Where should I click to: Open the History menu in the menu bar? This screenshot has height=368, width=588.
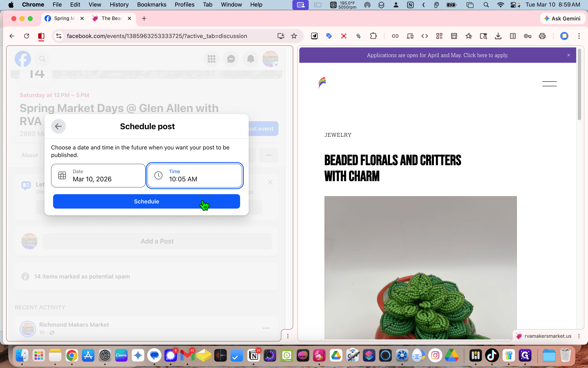point(119,5)
